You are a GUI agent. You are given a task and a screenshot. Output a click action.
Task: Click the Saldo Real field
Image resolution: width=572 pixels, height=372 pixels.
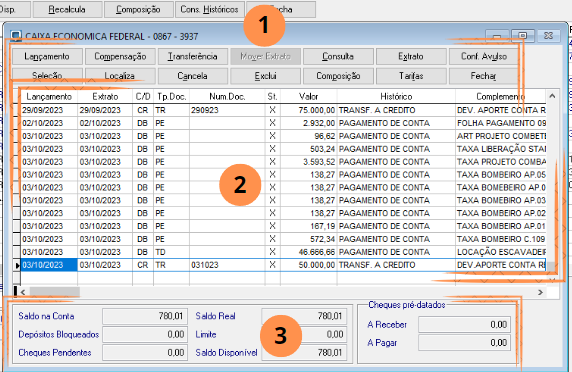click(x=304, y=316)
